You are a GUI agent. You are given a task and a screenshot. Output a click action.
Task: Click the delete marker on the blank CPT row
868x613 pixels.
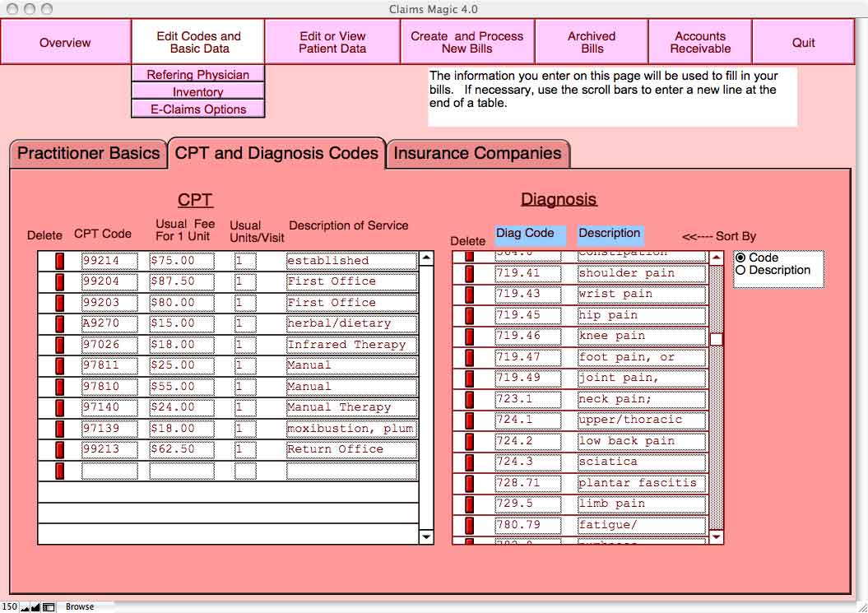59,471
